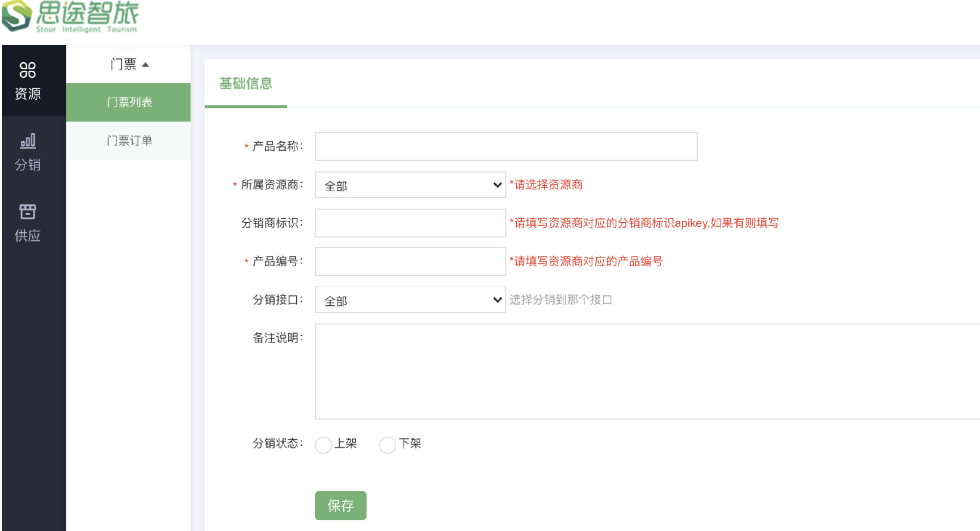Open the 供应 store icon
This screenshot has height=531, width=980.
coord(28,212)
